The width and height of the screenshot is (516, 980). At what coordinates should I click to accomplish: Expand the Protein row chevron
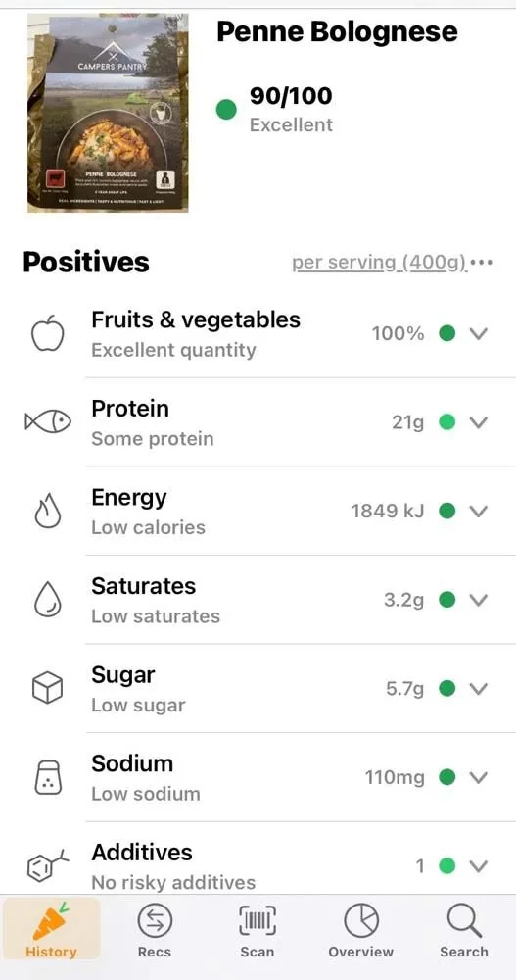tap(478, 422)
